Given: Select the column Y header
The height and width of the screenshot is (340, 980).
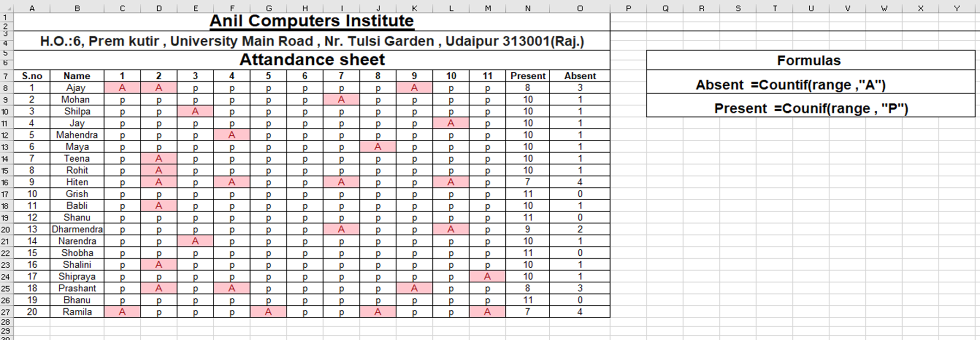Looking at the screenshot, I should point(957,8).
